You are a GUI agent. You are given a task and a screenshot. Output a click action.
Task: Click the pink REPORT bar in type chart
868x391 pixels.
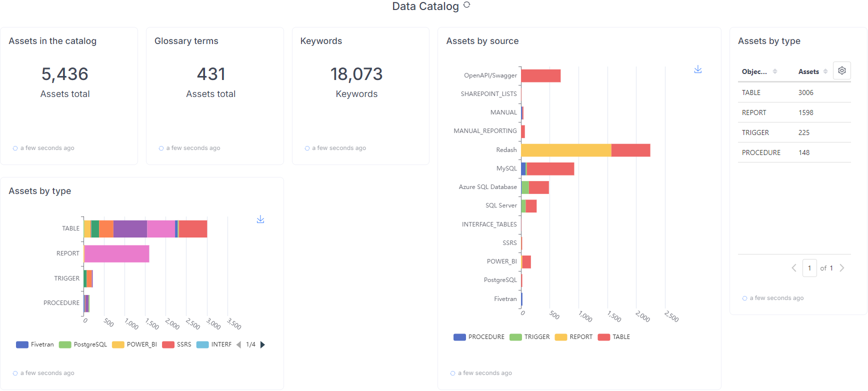click(x=117, y=253)
